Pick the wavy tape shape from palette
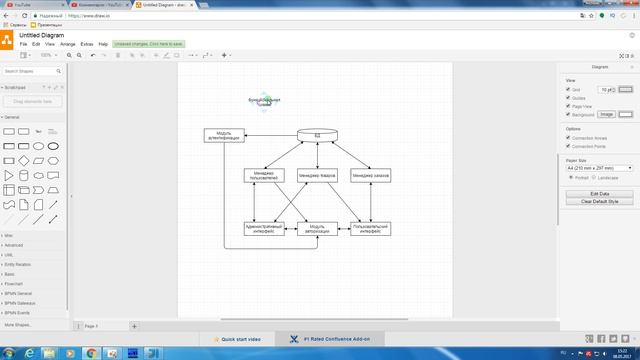This screenshot has height=360, width=640. 9,205
